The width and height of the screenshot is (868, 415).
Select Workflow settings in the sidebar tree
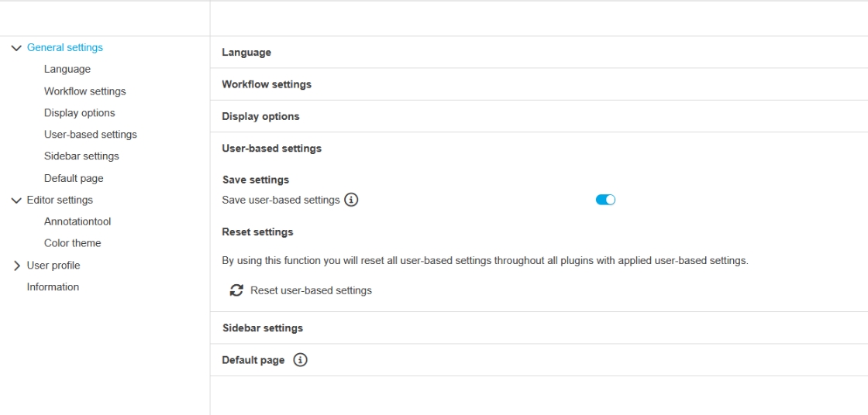coord(84,91)
